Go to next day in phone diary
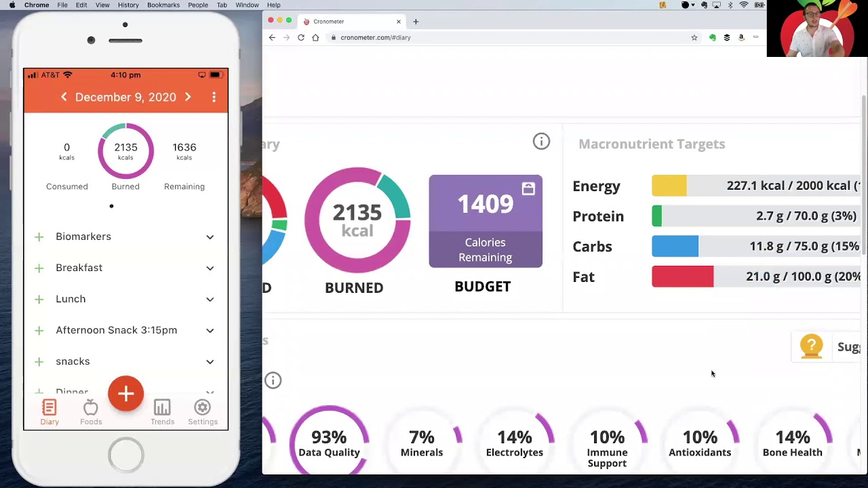The height and width of the screenshot is (488, 868). pos(188,97)
